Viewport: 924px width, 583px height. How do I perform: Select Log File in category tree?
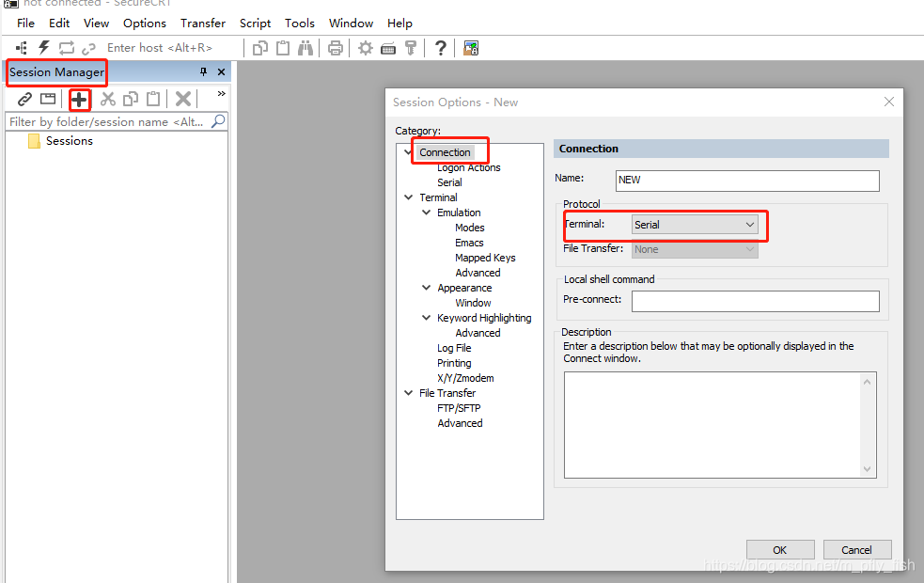pyautogui.click(x=454, y=348)
